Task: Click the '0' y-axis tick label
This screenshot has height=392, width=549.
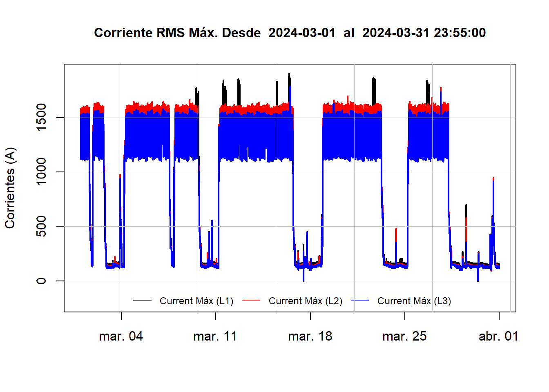Action: coord(41,281)
